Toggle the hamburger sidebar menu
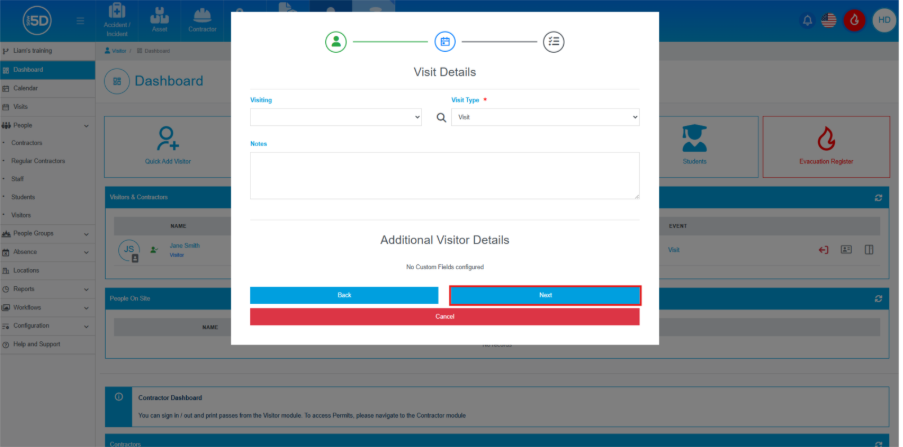This screenshot has width=903, height=447. pos(80,20)
